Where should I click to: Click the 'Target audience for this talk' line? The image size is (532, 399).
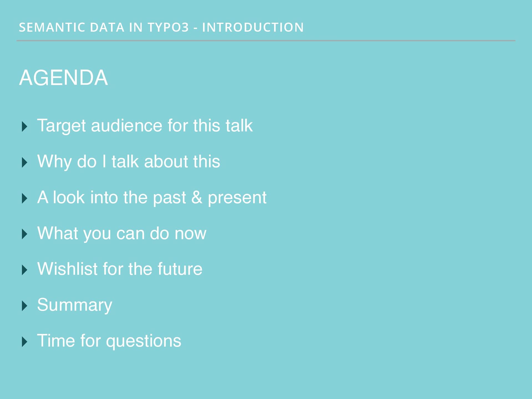pyautogui.click(x=145, y=126)
